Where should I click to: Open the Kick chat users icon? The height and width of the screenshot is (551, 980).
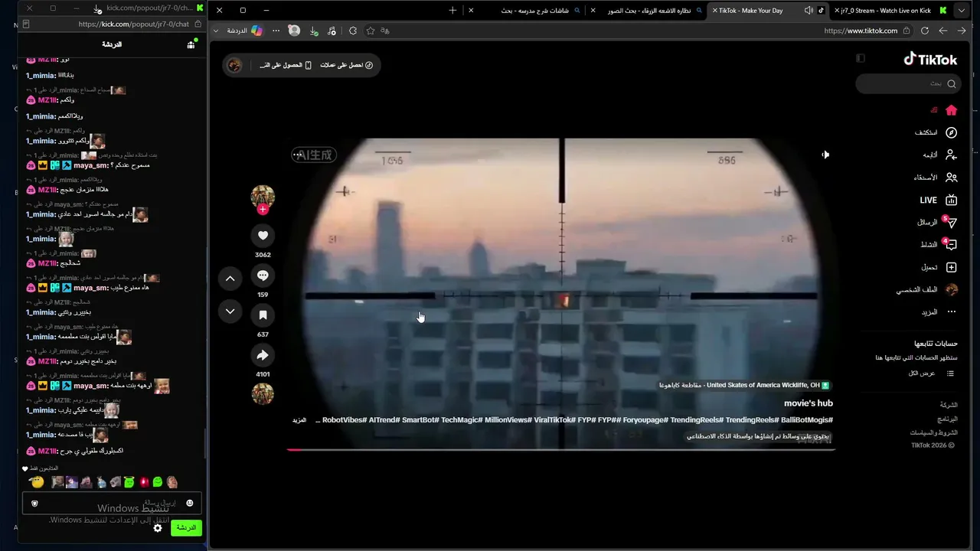(x=191, y=44)
